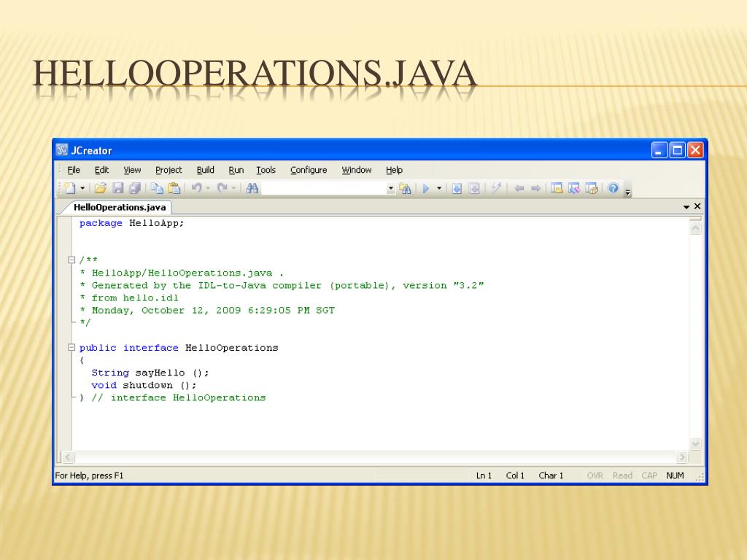Open the Configure menu
This screenshot has width=747, height=560.
point(309,170)
